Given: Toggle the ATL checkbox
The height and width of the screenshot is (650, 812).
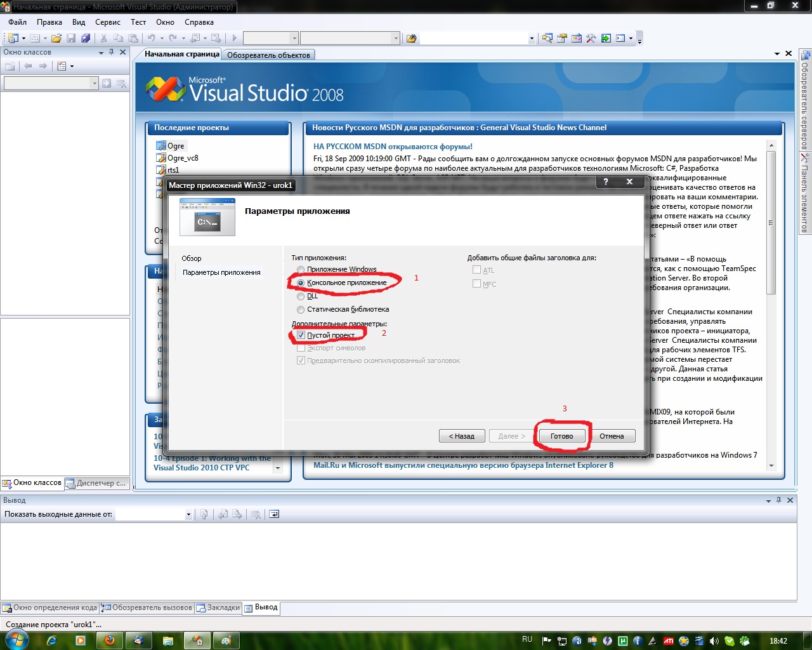Looking at the screenshot, I should pyautogui.click(x=476, y=270).
